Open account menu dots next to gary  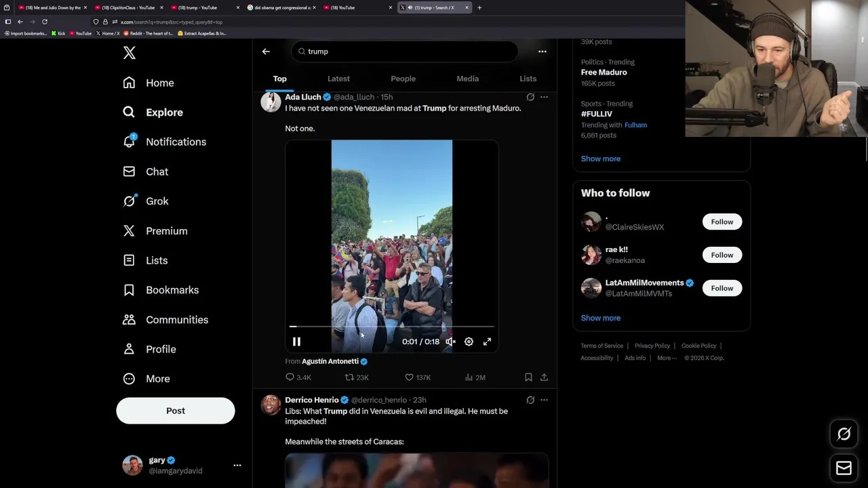pos(237,465)
